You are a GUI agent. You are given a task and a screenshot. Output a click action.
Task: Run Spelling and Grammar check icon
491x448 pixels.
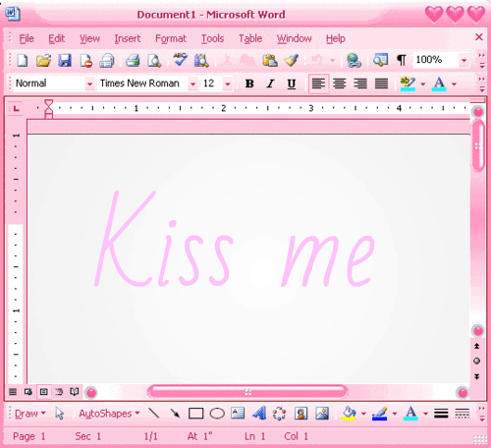click(180, 60)
